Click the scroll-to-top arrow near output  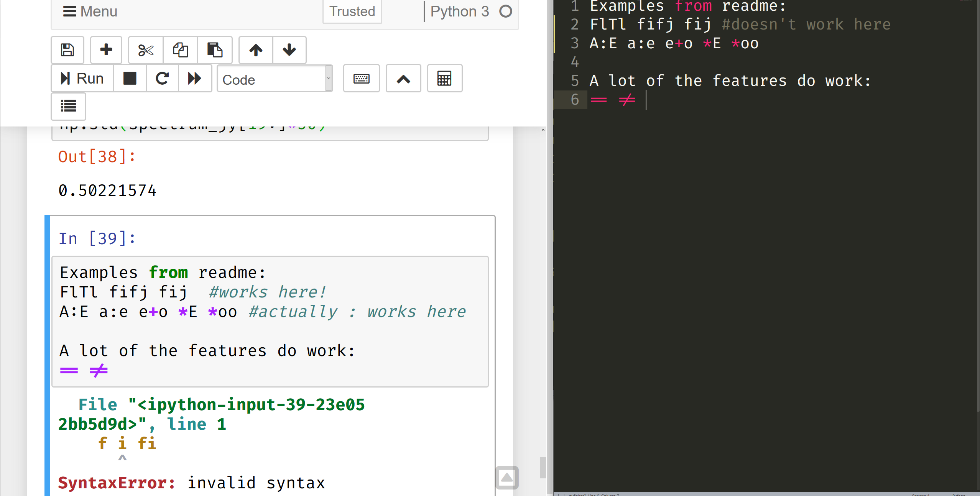pos(506,478)
